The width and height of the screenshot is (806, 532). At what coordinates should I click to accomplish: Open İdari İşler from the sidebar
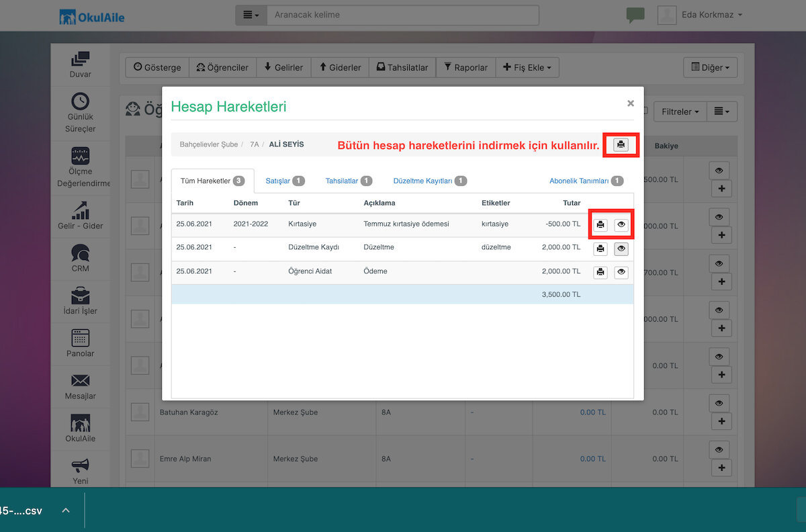coord(81,300)
